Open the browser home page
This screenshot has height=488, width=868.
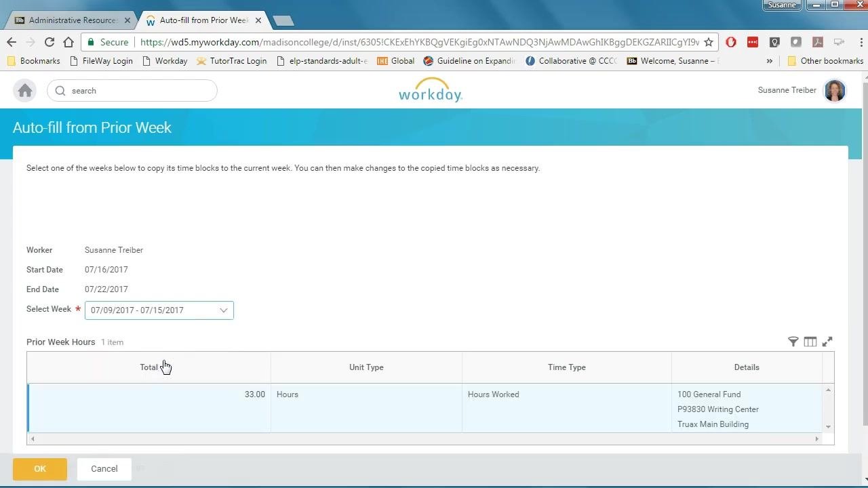pyautogui.click(x=68, y=42)
